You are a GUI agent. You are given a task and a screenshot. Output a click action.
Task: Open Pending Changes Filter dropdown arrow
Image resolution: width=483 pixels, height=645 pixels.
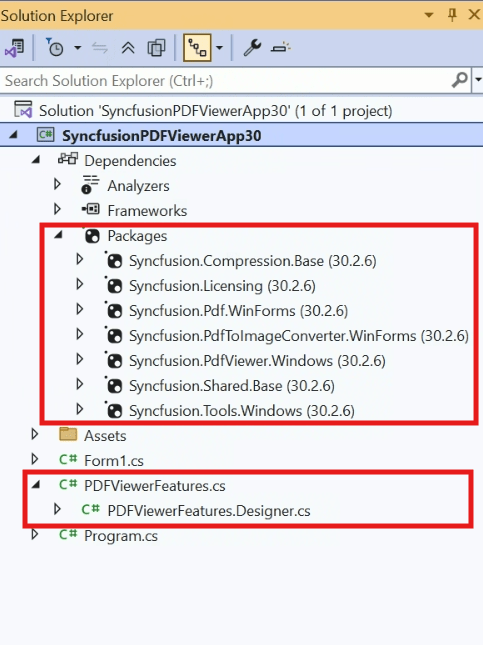77,48
